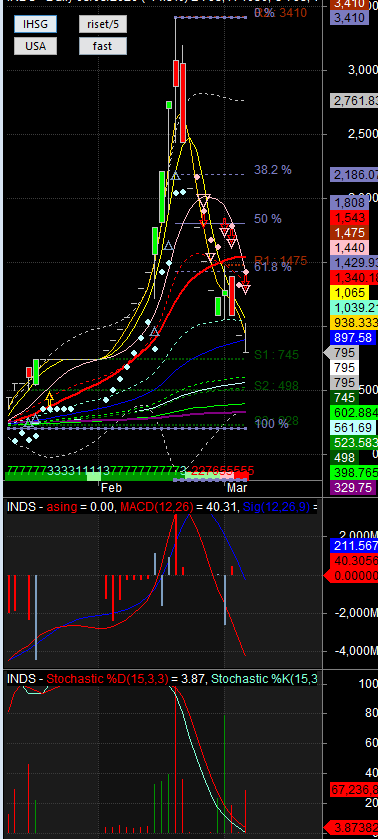The width and height of the screenshot is (378, 839).
Task: Click the 61.8 % retracement label
Action: click(273, 267)
